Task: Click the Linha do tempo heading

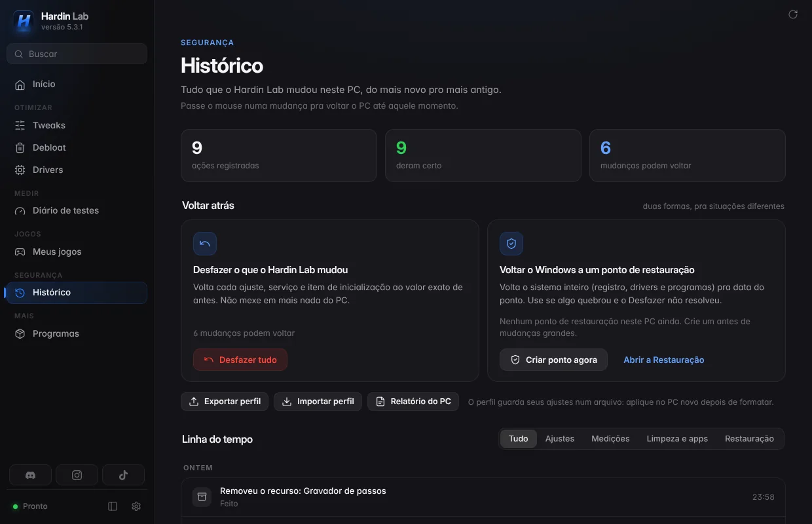Action: tap(217, 440)
